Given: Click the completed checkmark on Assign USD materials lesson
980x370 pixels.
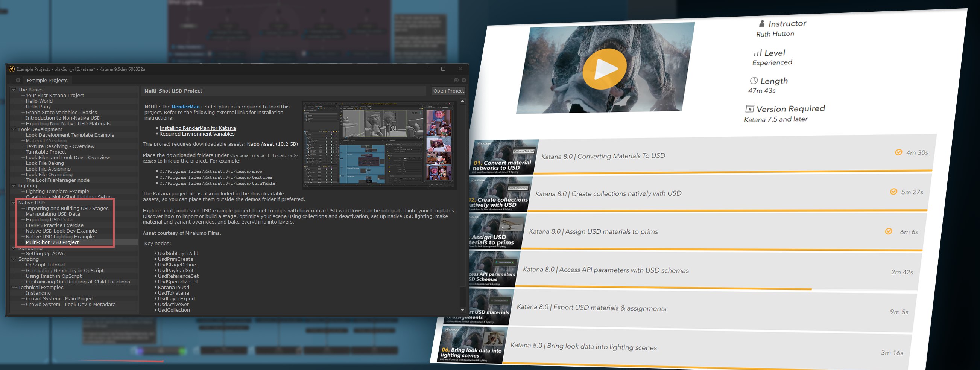Looking at the screenshot, I should (889, 231).
